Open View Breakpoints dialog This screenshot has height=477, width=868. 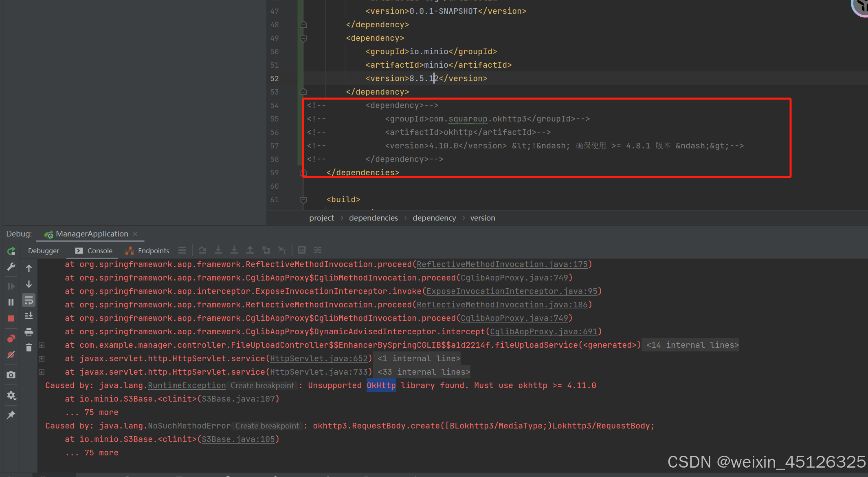(x=11, y=338)
